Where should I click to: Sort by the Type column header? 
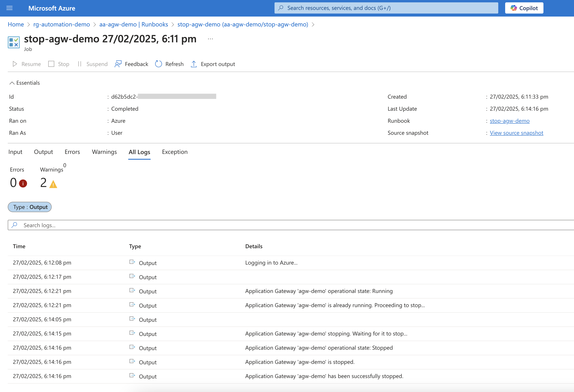pos(135,246)
